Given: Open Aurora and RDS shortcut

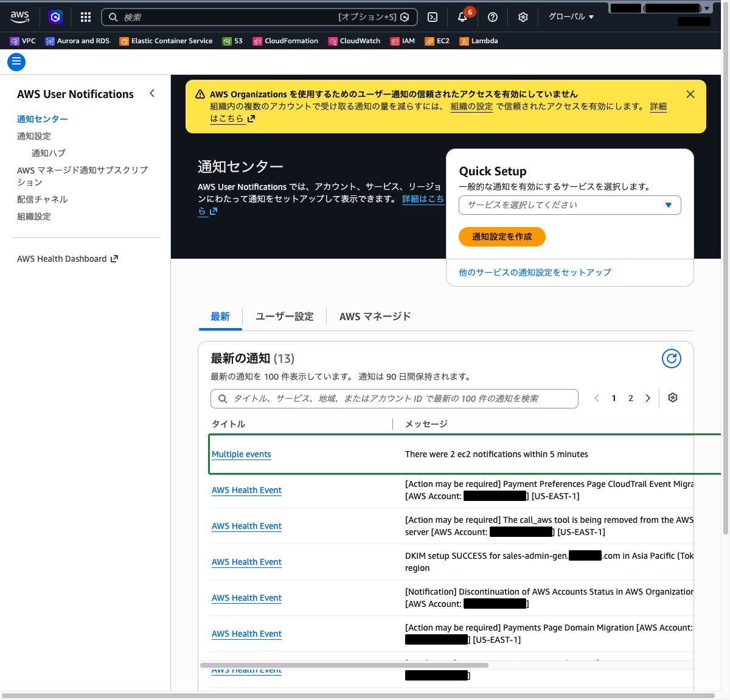Looking at the screenshot, I should pos(77,41).
